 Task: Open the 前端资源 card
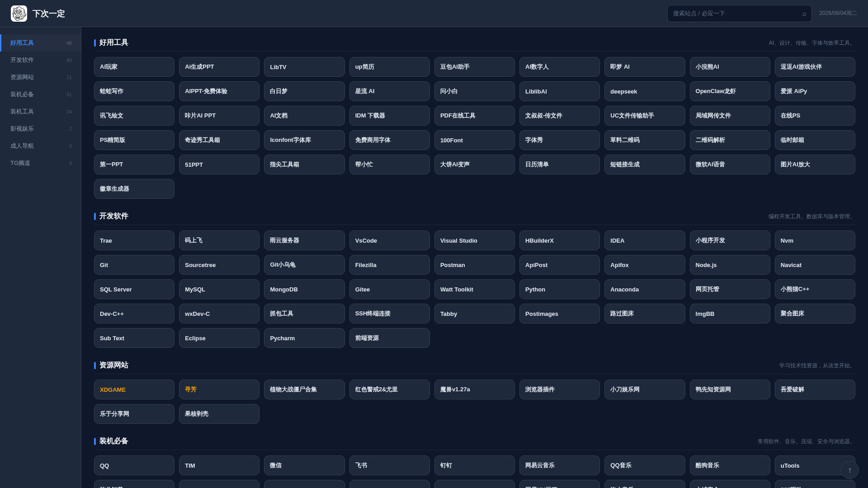point(390,338)
